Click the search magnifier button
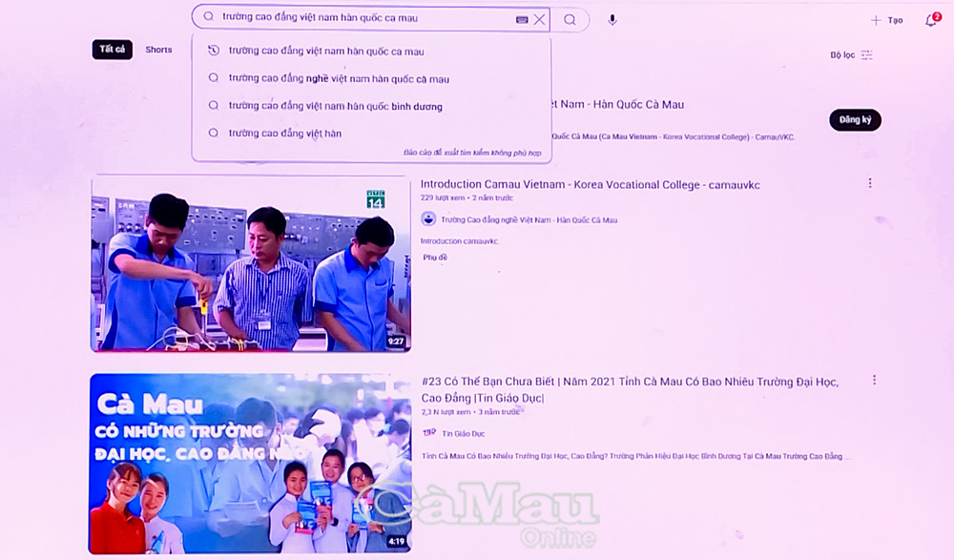The width and height of the screenshot is (954, 560). point(570,19)
